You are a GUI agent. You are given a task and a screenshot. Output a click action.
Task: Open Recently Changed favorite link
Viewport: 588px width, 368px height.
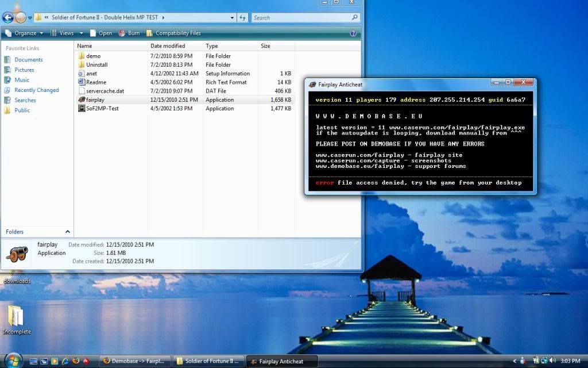[32, 90]
